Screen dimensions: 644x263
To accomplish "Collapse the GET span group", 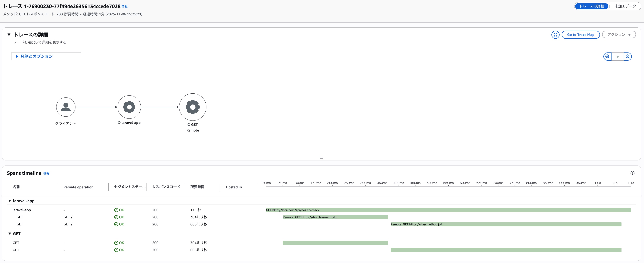I will [x=10, y=234].
